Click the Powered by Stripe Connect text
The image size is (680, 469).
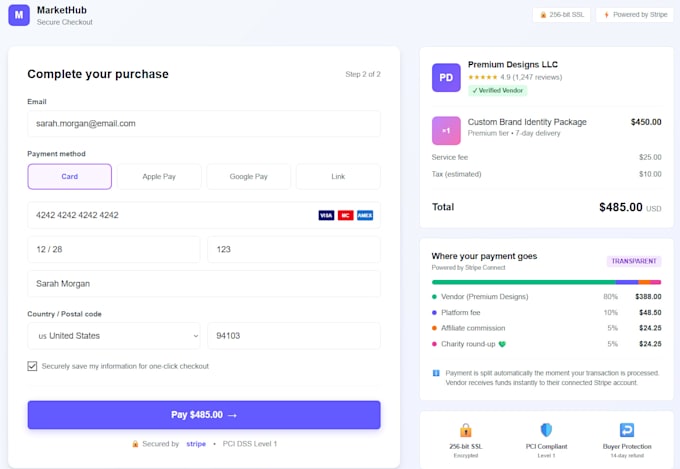coord(468,268)
